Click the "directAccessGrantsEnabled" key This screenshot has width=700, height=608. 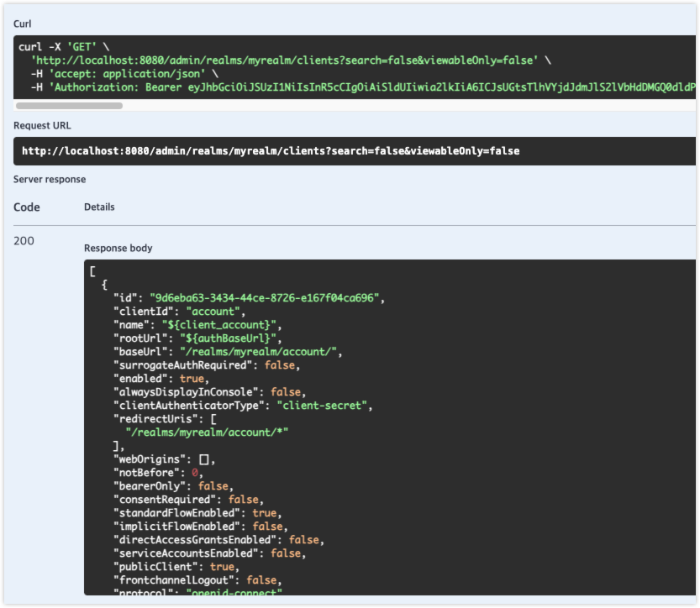[x=195, y=540]
